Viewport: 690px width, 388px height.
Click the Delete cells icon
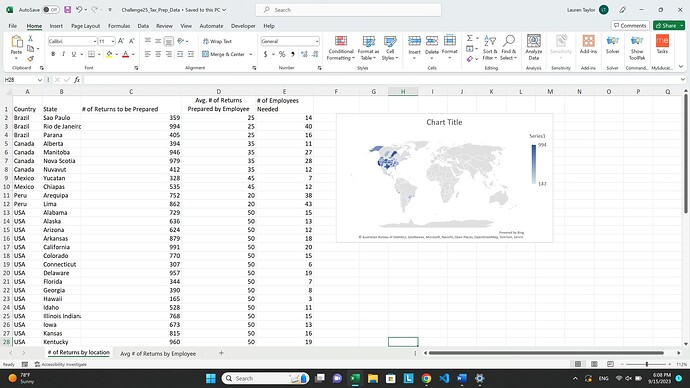(x=432, y=41)
